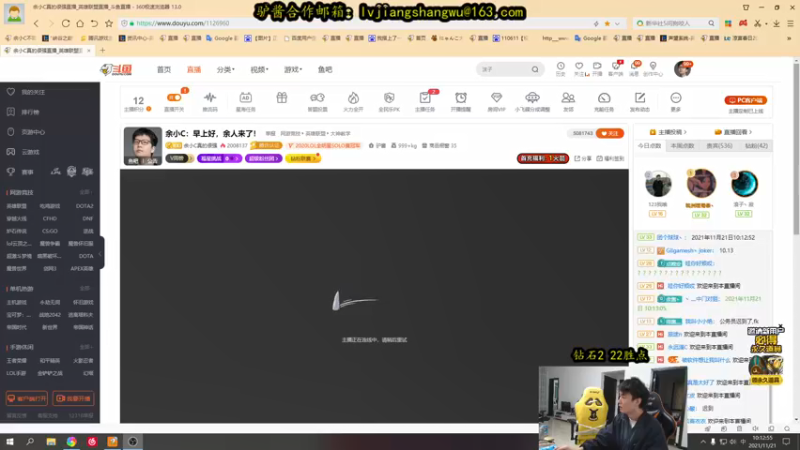
Task: Open the trophy 赛事 sidebar item
Action: pyautogui.click(x=20, y=172)
